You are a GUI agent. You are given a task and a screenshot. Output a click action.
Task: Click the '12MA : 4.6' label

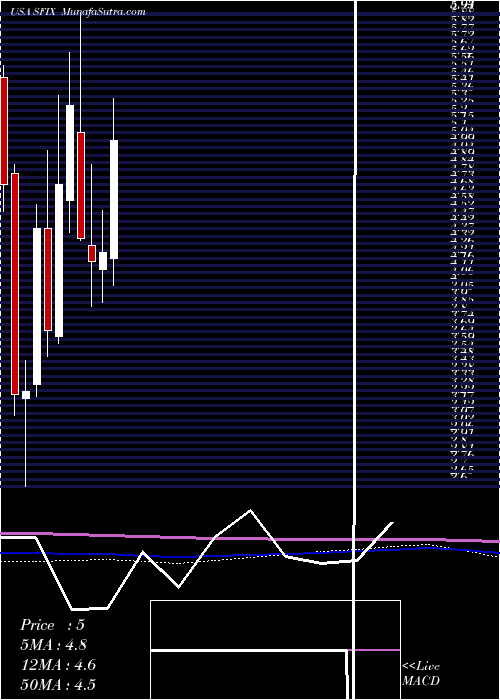(58, 665)
